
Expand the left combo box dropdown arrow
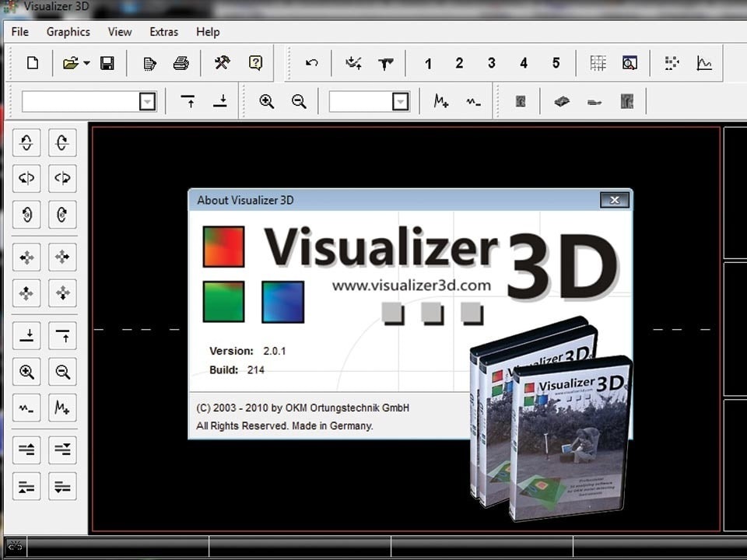tap(147, 102)
